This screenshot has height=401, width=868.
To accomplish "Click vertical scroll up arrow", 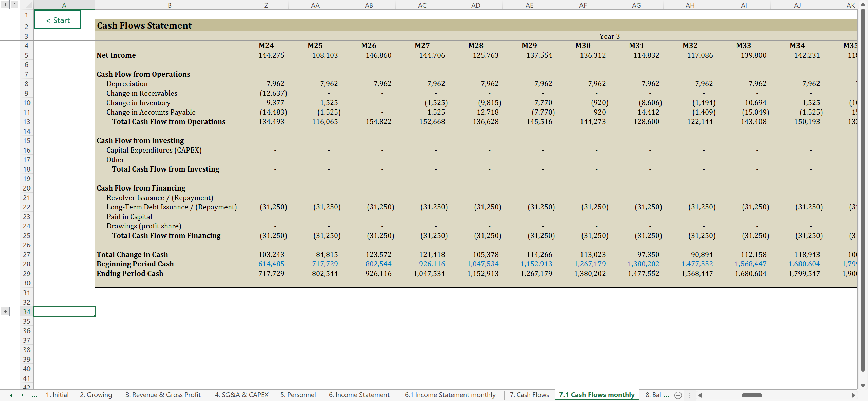I will click(863, 5).
